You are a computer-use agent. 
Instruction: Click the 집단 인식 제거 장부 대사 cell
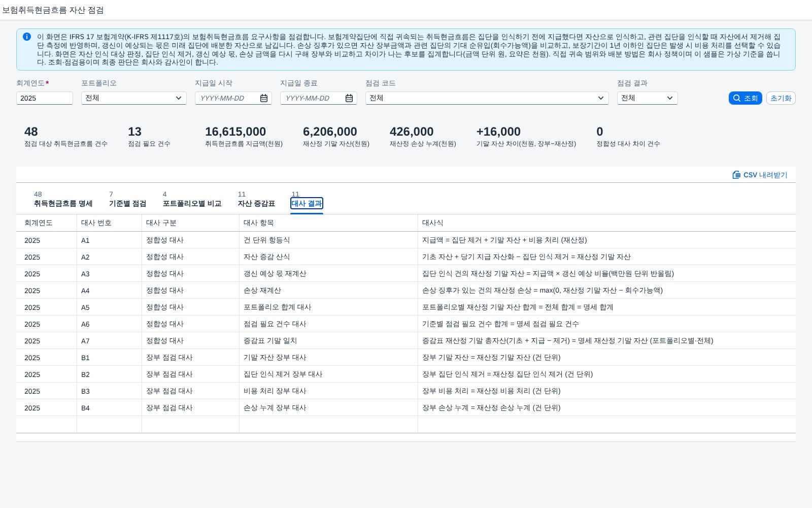[329, 374]
